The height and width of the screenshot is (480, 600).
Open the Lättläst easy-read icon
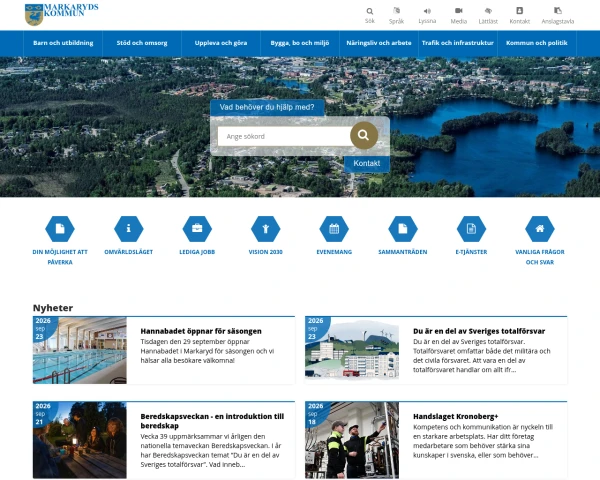[x=488, y=11]
